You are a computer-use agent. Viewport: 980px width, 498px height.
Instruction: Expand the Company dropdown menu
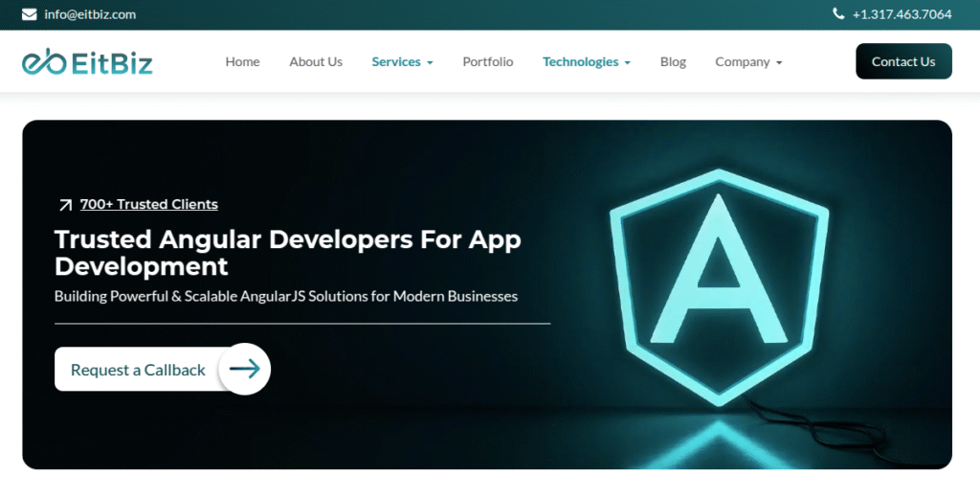[748, 62]
